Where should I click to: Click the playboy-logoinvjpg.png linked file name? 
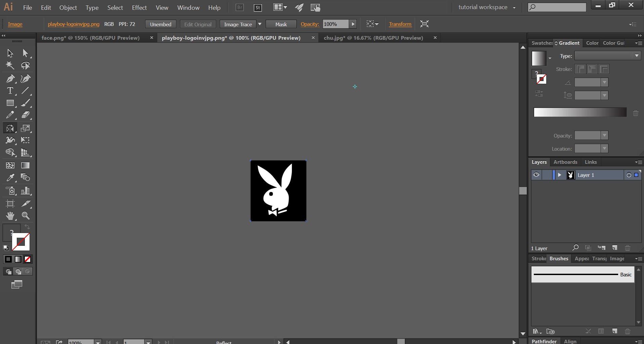pyautogui.click(x=74, y=24)
